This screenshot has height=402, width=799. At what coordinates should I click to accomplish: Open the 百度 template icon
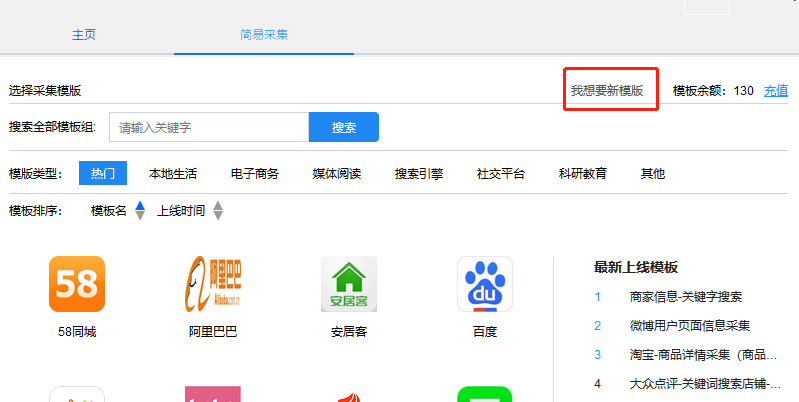(485, 284)
